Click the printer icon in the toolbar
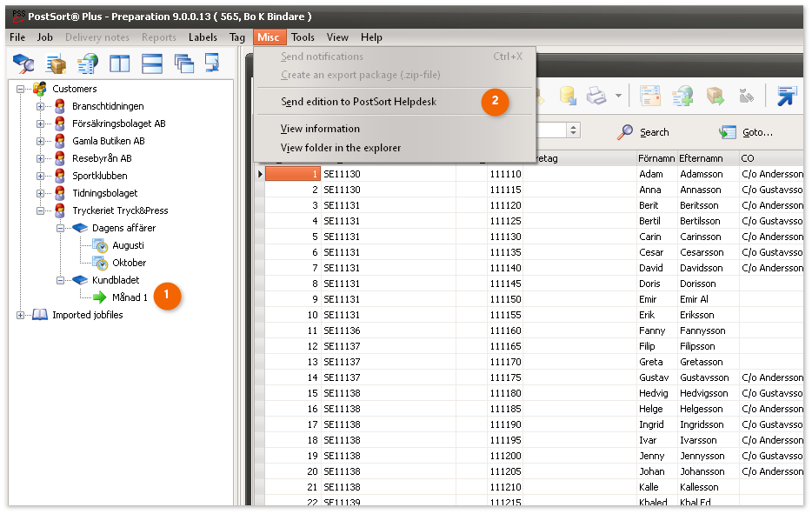The image size is (812, 514). point(596,95)
